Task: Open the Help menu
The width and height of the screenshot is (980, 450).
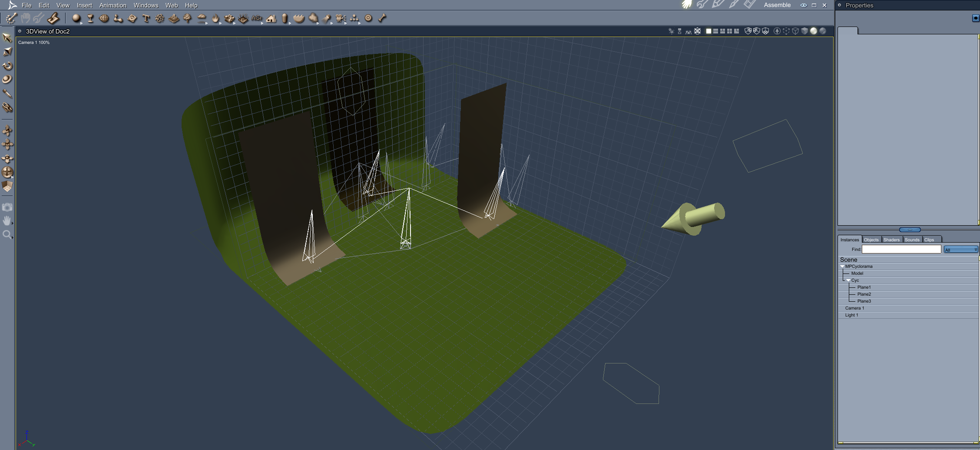Action: (191, 5)
